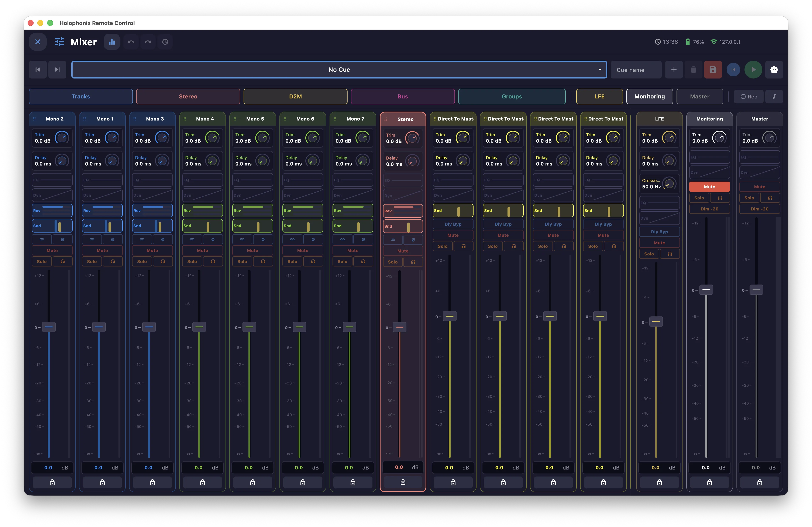Screen dimensions: 812x527
Task: Click the Crossover knob on LFE
Action: point(669,184)
